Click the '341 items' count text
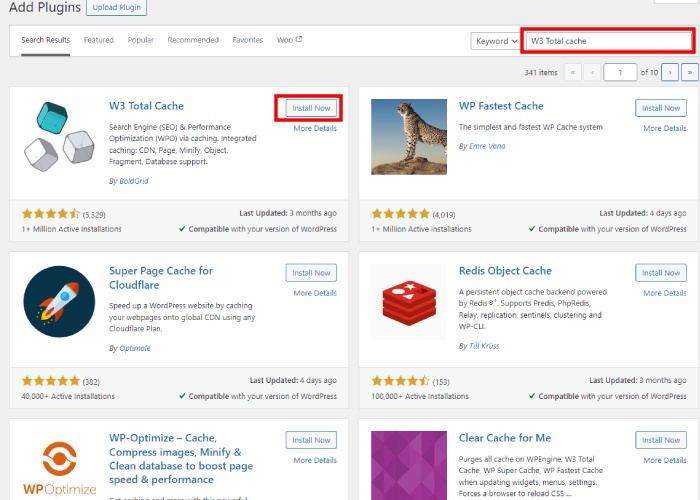This screenshot has width=700, height=500. (x=541, y=72)
